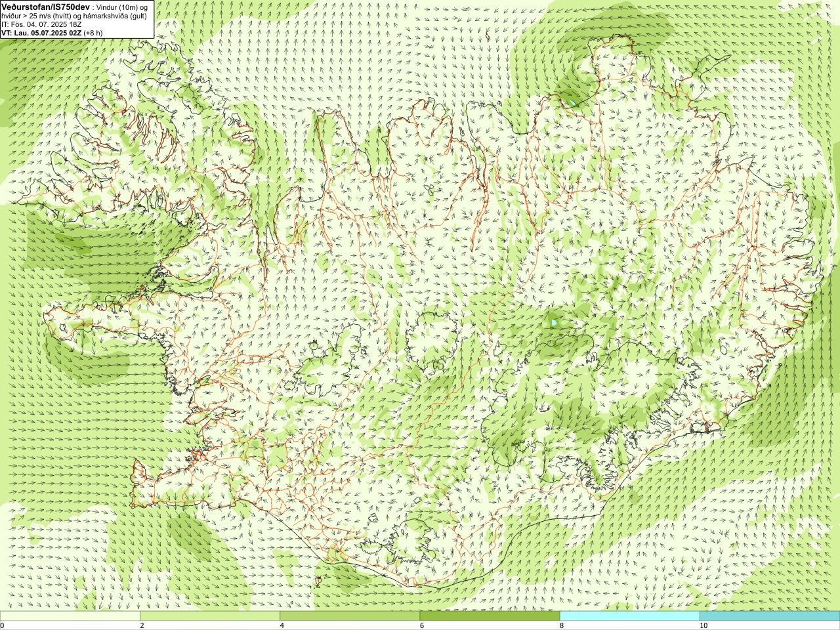
Task: Click the "VT: Lau. 05.07.2025 02Z" line
Action: (41, 32)
